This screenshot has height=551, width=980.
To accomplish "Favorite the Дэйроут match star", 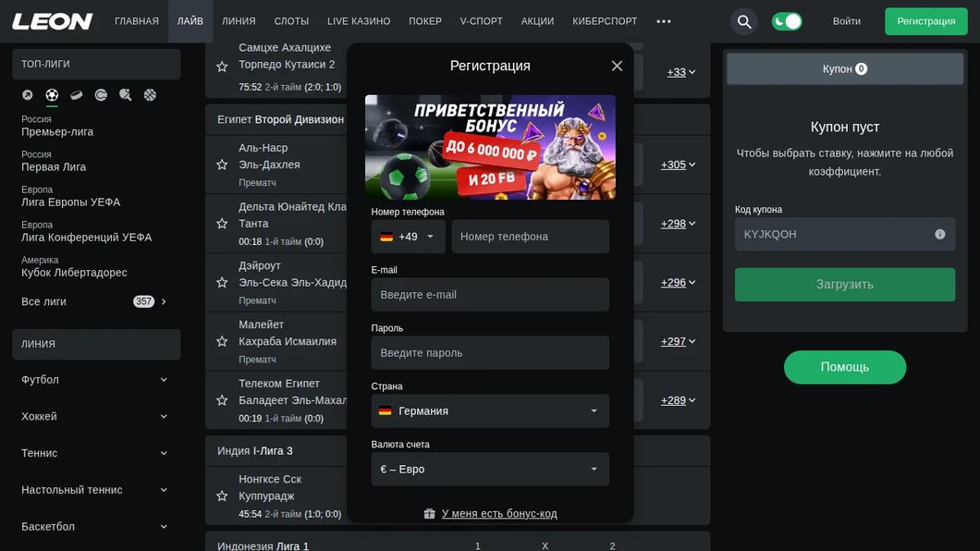I will coord(222,282).
